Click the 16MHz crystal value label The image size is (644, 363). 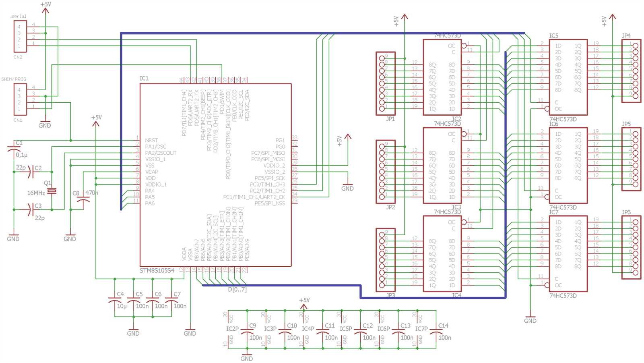click(36, 193)
